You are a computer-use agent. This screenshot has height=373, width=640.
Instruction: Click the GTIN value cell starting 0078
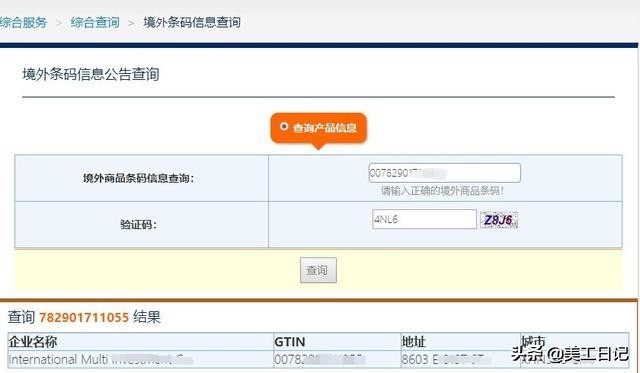[x=337, y=360]
